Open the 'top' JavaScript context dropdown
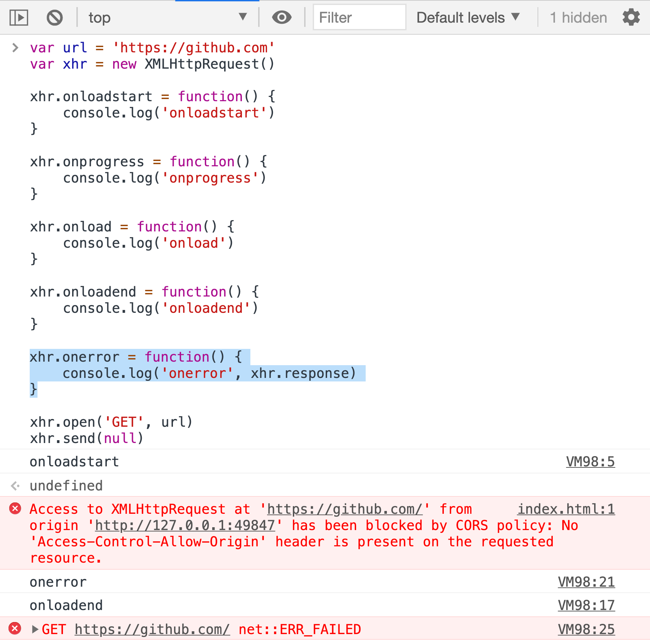The height and width of the screenshot is (644, 650). click(167, 17)
